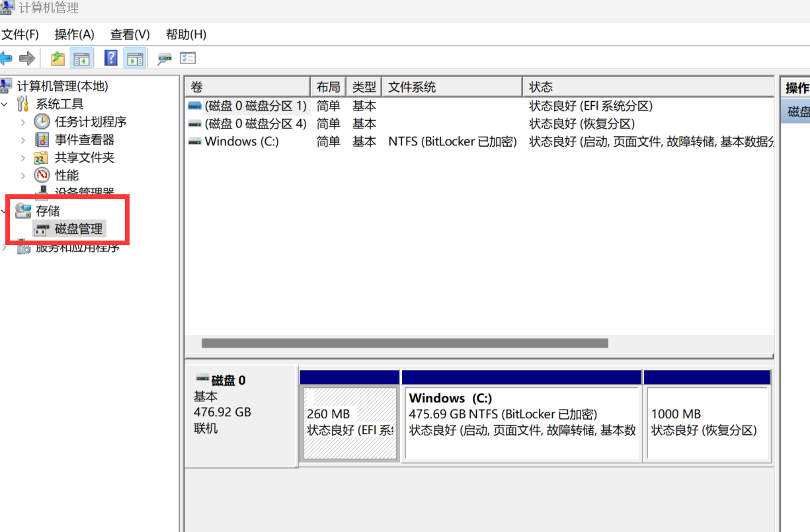Viewport: 810px width, 532px height.
Task: Click the 性能 monitor icon
Action: [x=42, y=175]
